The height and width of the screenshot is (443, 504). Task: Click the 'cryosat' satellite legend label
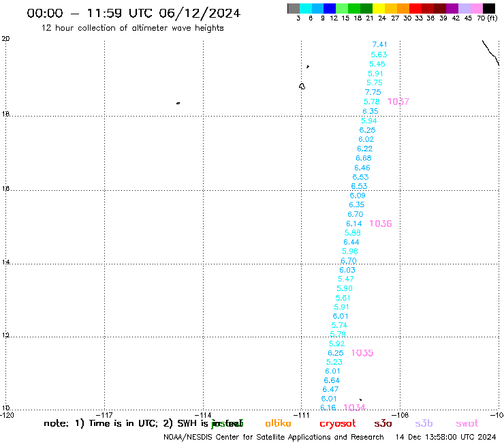tap(338, 424)
